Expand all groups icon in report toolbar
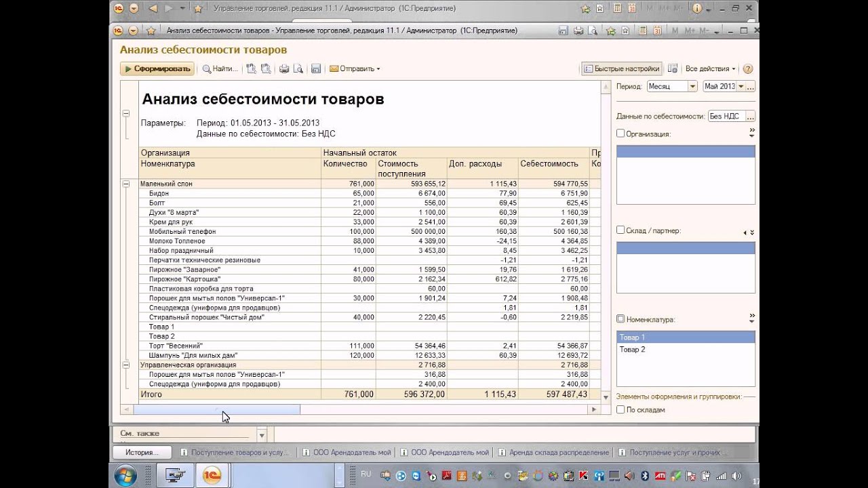This screenshot has height=488, width=868. click(251, 68)
